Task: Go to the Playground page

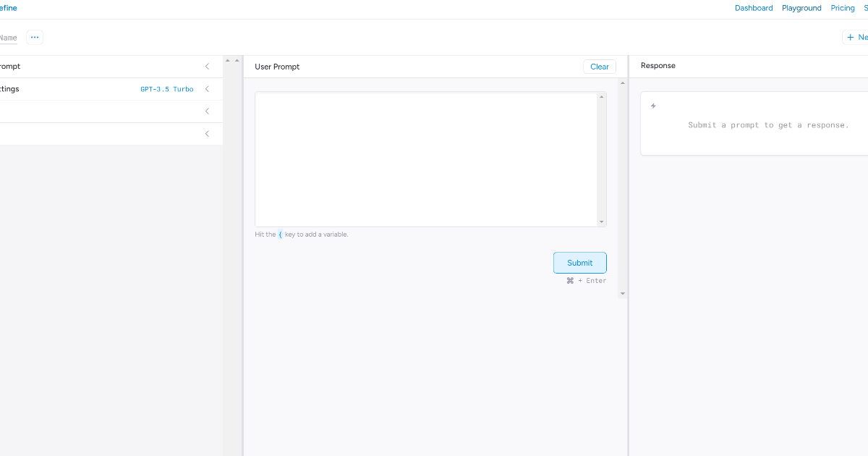Action: coord(801,8)
